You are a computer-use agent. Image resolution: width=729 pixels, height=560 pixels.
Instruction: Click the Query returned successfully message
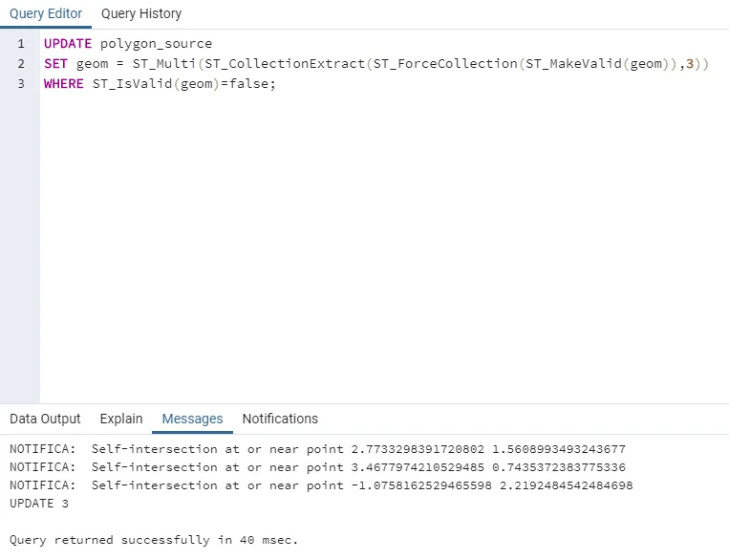pyautogui.click(x=154, y=540)
